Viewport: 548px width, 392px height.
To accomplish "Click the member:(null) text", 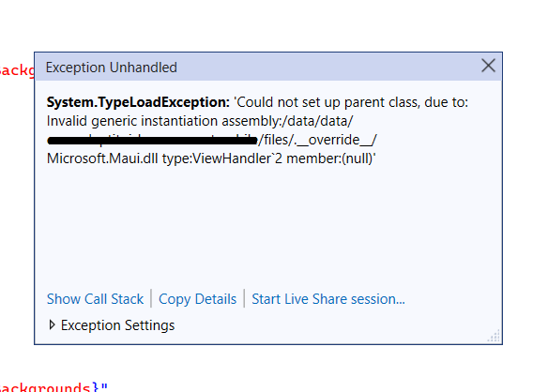I will point(330,158).
